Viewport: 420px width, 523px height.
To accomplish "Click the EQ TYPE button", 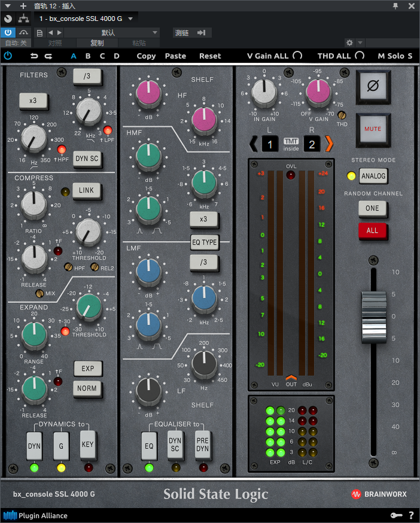I will point(205,242).
